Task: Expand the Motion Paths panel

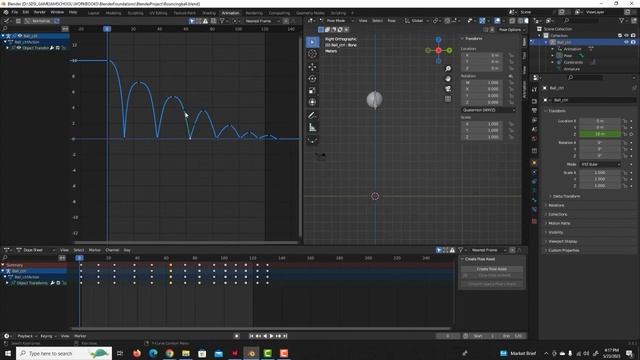Action: (x=558, y=223)
